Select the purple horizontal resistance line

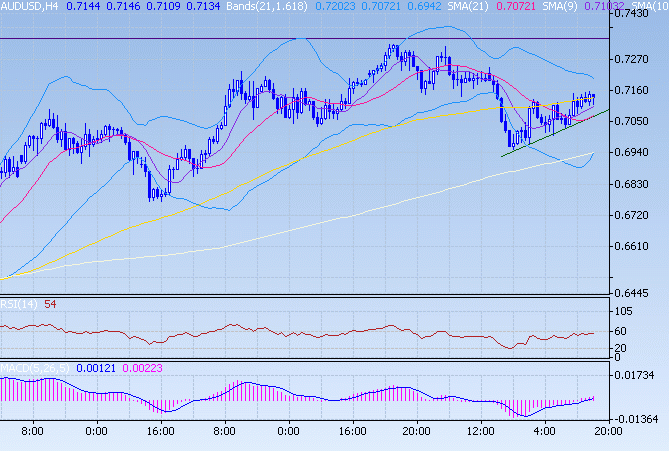pos(150,38)
